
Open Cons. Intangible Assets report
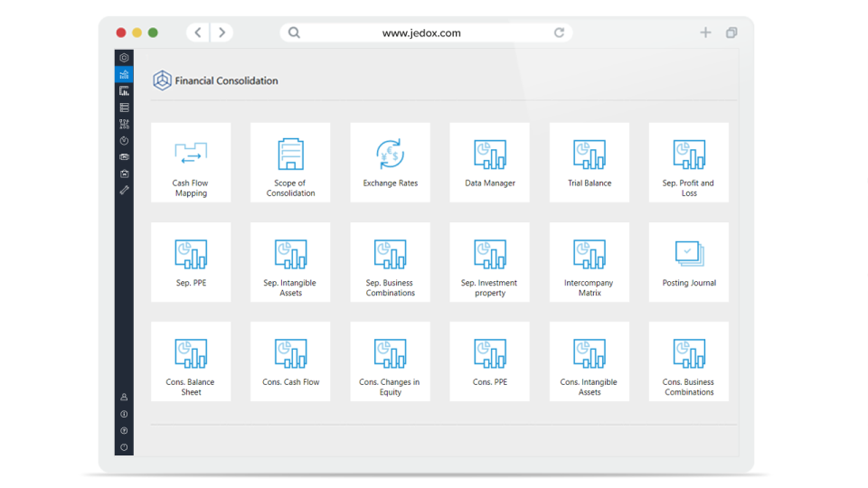[590, 361]
